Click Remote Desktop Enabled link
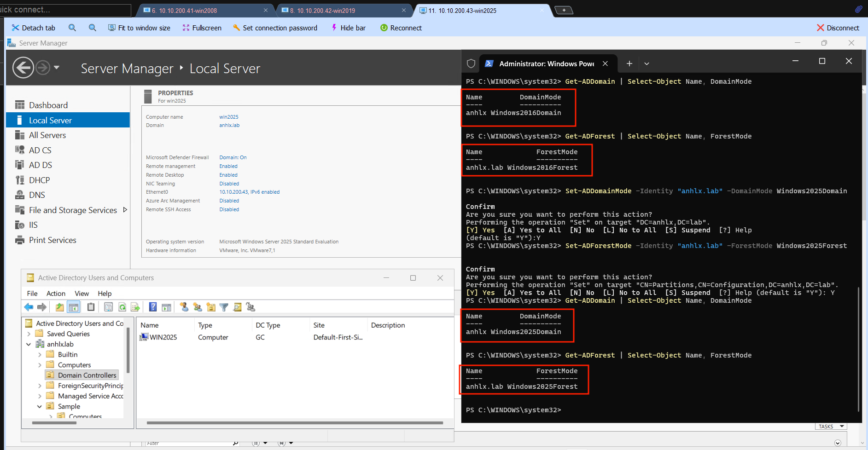The height and width of the screenshot is (450, 868). coord(228,175)
